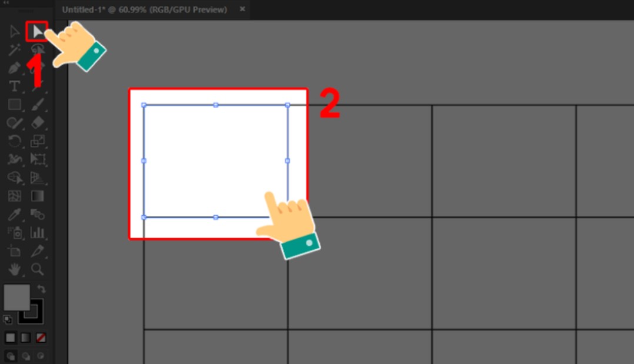The image size is (634, 364).
Task: Click the selected rectangle's top-center handle
Action: 216,105
